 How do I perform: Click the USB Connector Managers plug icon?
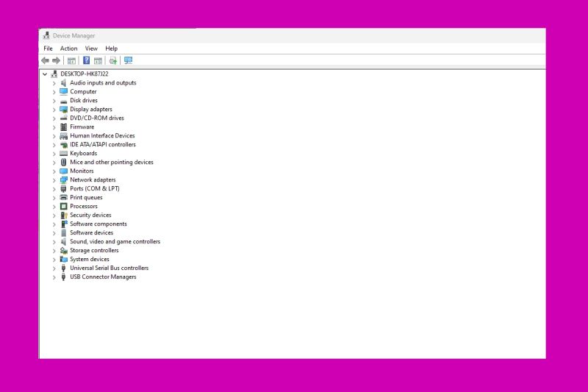point(64,277)
